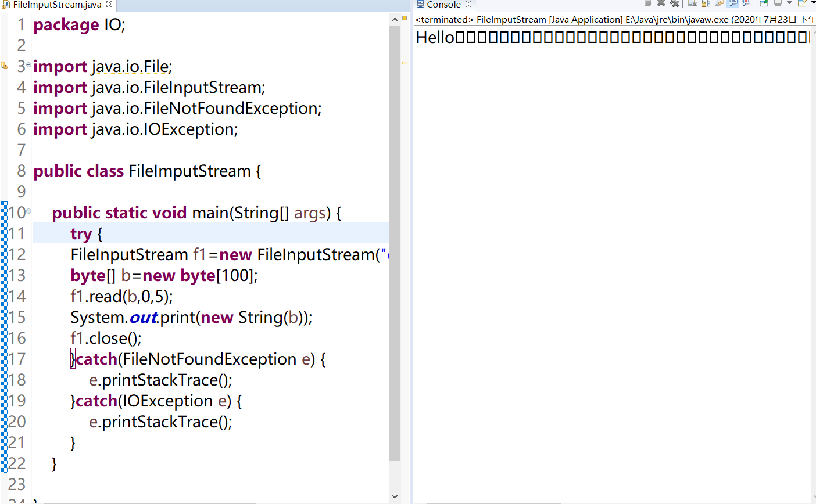
Task: Click the top overview ruler warning square
Action: click(x=405, y=18)
